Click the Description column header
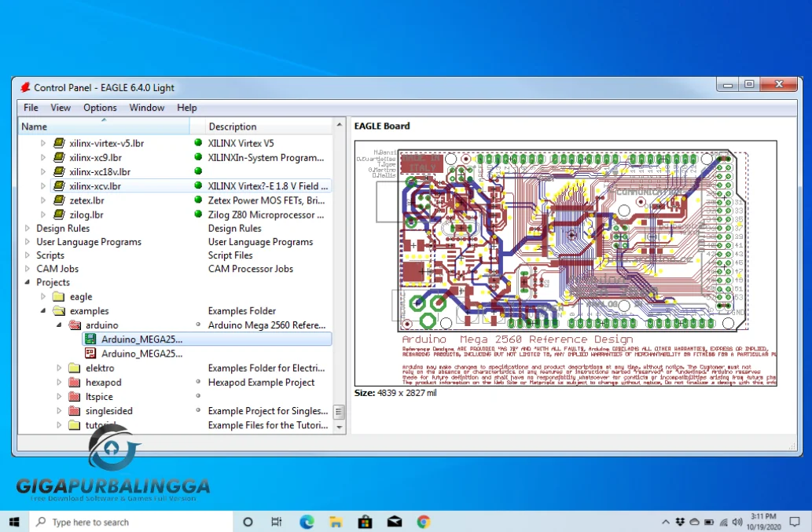This screenshot has width=812, height=532. click(x=230, y=126)
